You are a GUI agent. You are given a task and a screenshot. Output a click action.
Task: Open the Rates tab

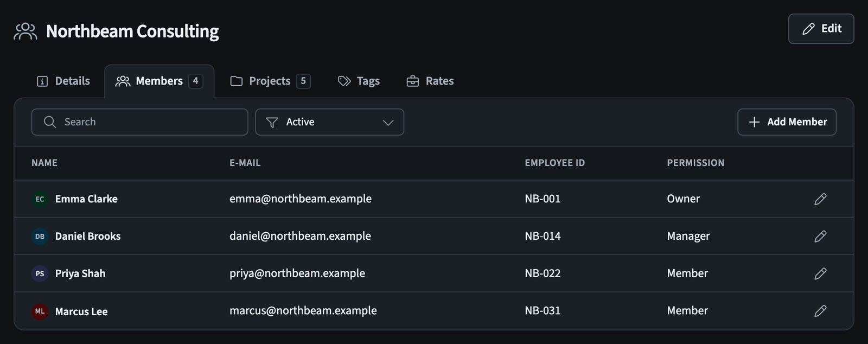(x=430, y=81)
